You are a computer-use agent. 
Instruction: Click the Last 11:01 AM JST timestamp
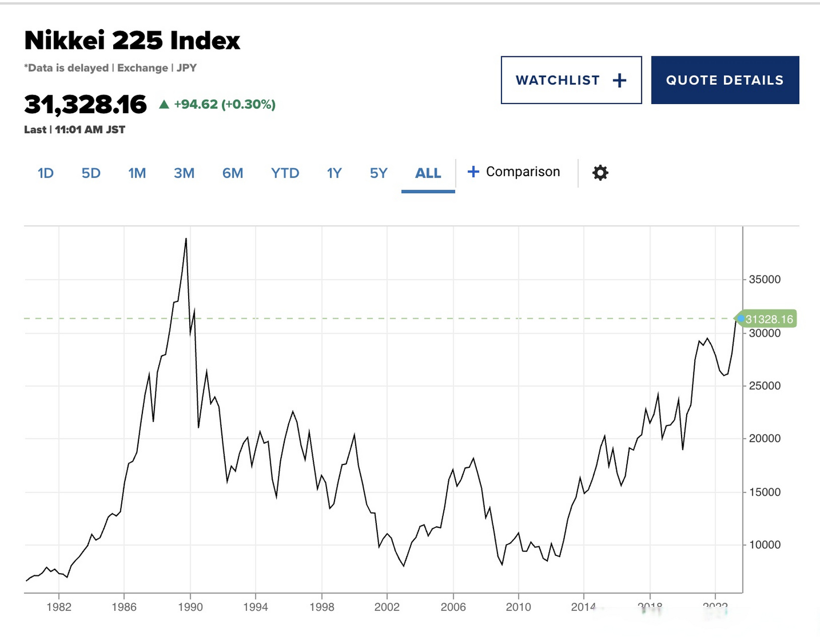[x=74, y=129]
